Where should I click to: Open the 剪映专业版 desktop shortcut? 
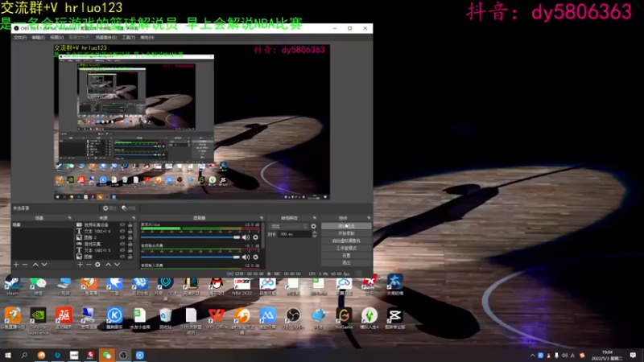point(394,319)
